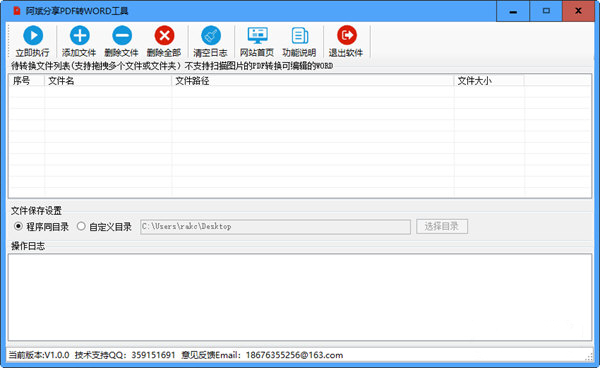Click inside the 操作日志 text area
This screenshot has height=368, width=600.
[x=300, y=297]
